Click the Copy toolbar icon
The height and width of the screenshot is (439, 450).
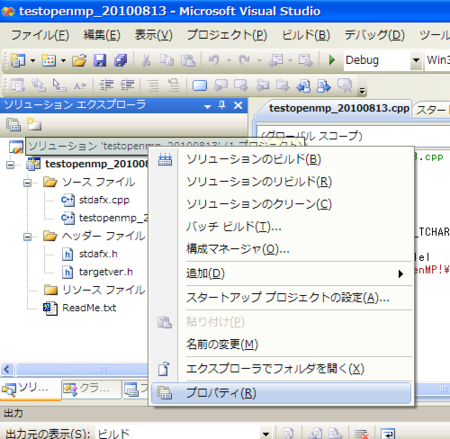click(167, 60)
